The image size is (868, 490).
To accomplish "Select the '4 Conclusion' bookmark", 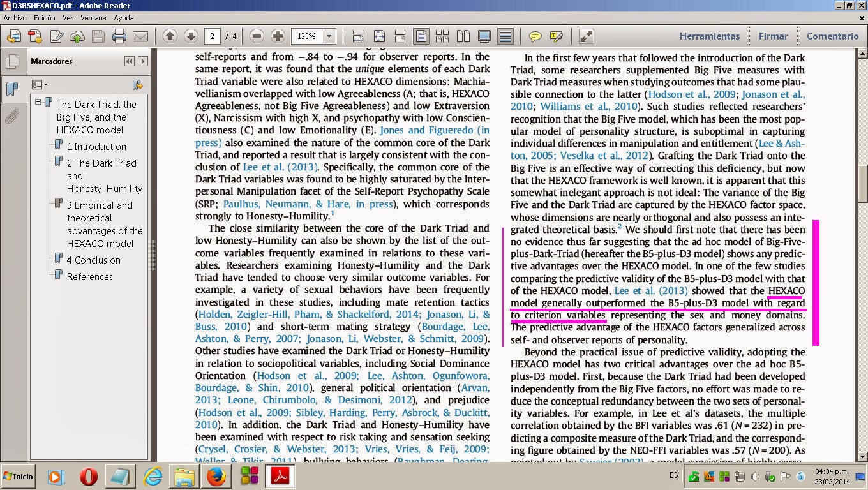I will point(94,260).
